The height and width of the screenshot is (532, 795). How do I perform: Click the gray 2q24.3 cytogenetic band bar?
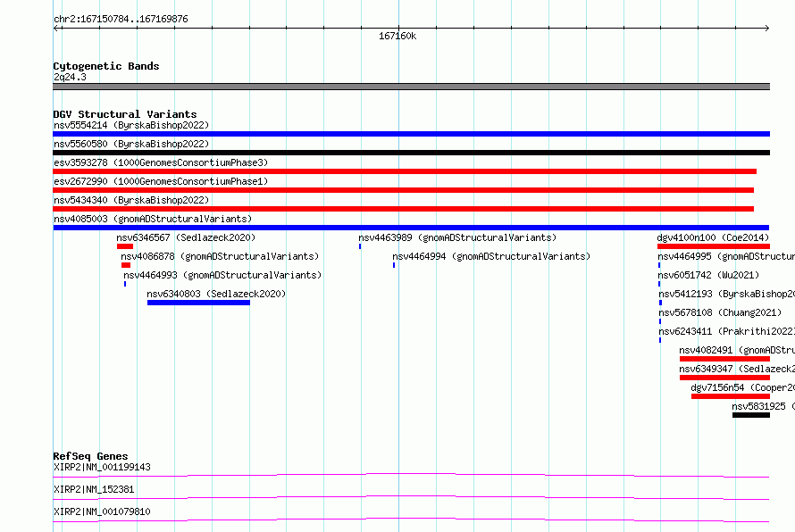[x=411, y=87]
